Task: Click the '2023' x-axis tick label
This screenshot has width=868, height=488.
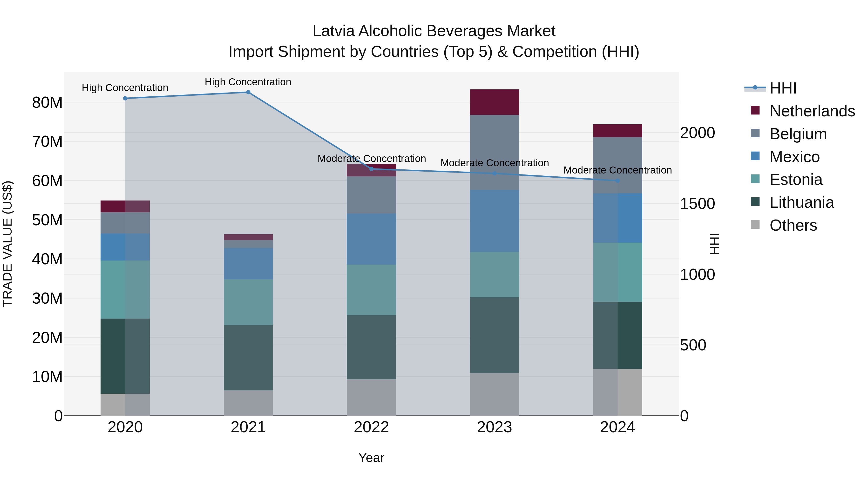Action: (x=494, y=427)
